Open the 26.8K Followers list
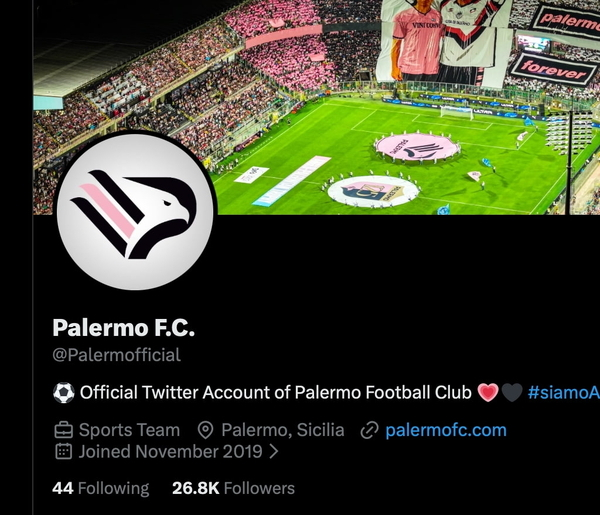600x515 pixels. point(233,488)
